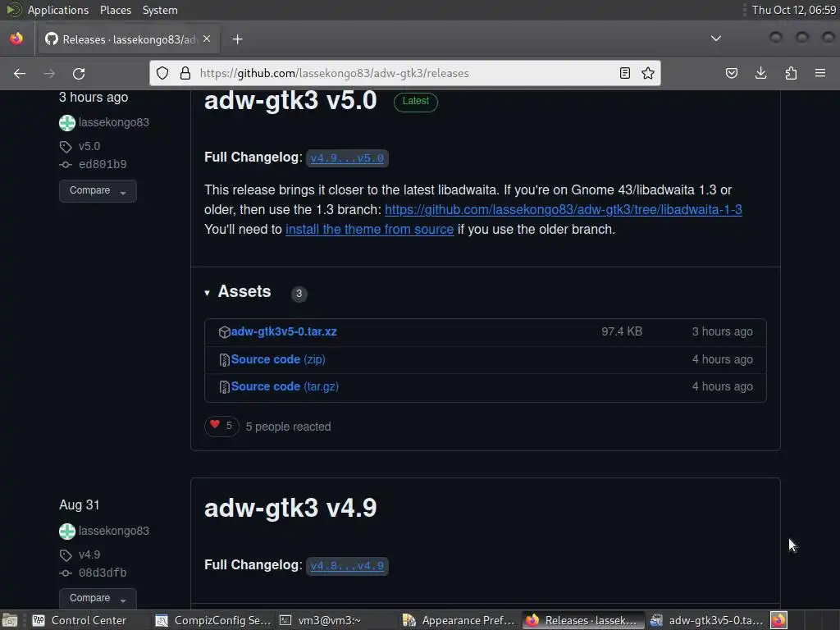Download Source code (tar.gz)
840x630 pixels.
pyautogui.click(x=285, y=386)
